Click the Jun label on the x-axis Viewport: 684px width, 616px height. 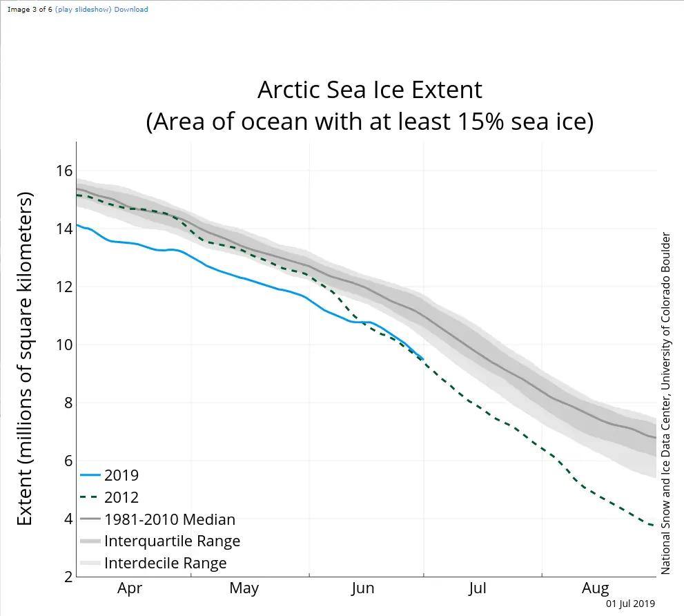coord(362,588)
